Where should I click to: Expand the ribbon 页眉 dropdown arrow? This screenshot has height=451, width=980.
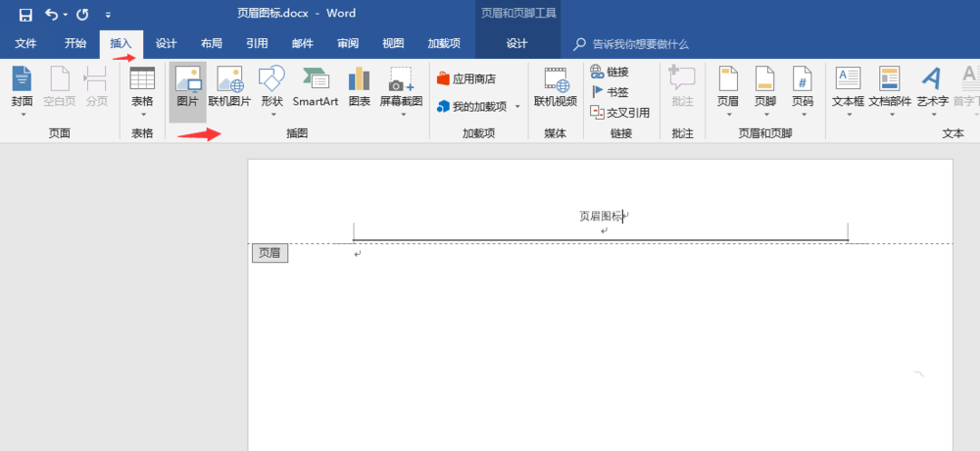tap(729, 115)
